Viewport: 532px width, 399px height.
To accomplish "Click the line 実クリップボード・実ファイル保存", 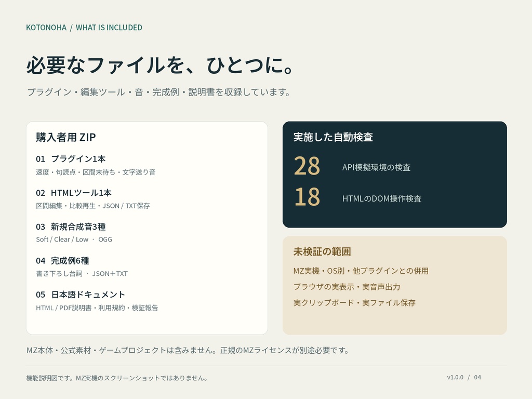I will [354, 303].
